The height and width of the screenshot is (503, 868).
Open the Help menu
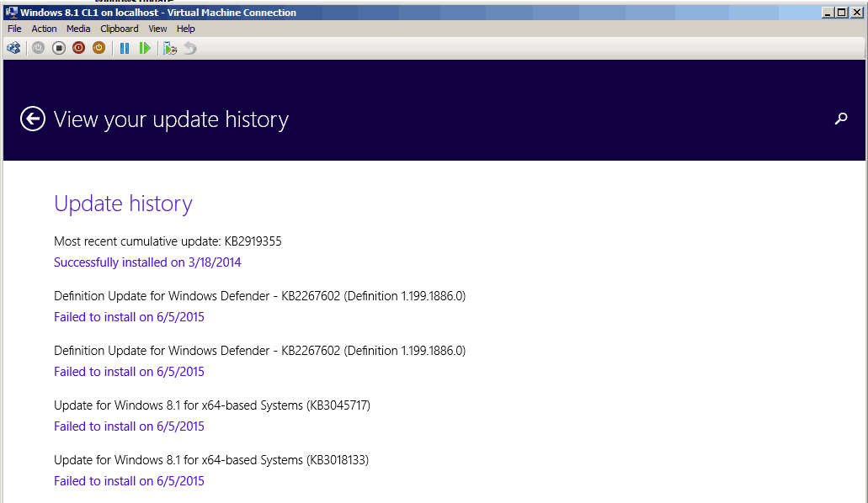[185, 29]
